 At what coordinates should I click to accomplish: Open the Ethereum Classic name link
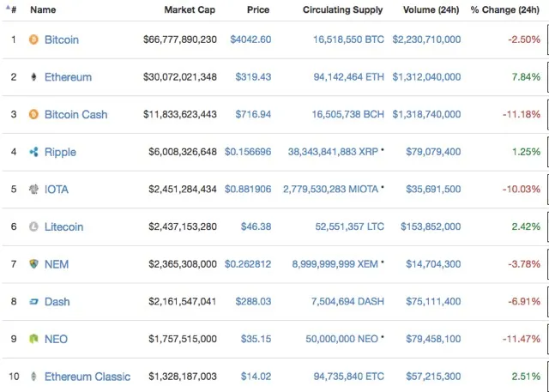[87, 377]
